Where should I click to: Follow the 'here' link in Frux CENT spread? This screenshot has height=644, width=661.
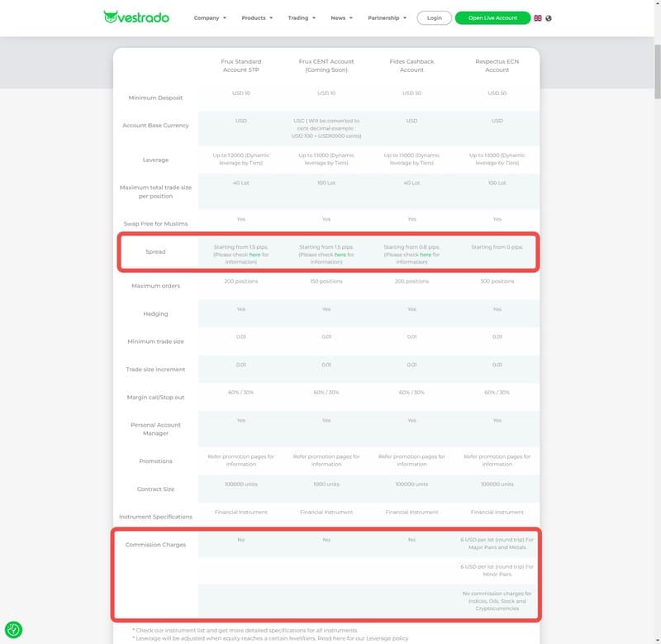[340, 255]
